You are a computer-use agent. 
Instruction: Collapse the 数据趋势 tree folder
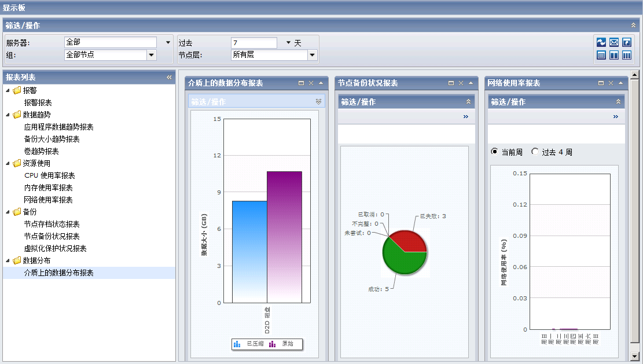coord(8,115)
